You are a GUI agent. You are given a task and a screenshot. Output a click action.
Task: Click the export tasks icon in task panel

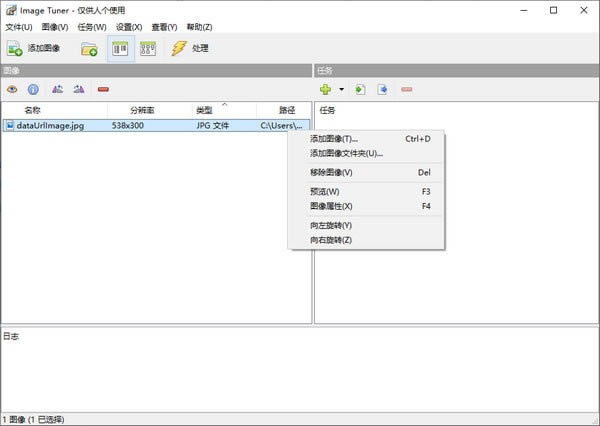[x=382, y=90]
